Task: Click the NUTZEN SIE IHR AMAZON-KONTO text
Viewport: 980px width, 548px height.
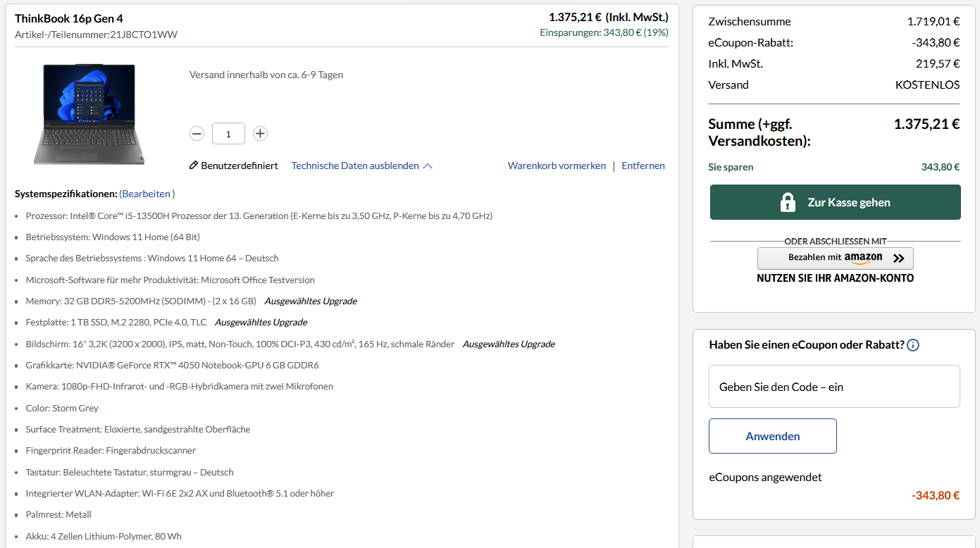Action: pos(835,278)
